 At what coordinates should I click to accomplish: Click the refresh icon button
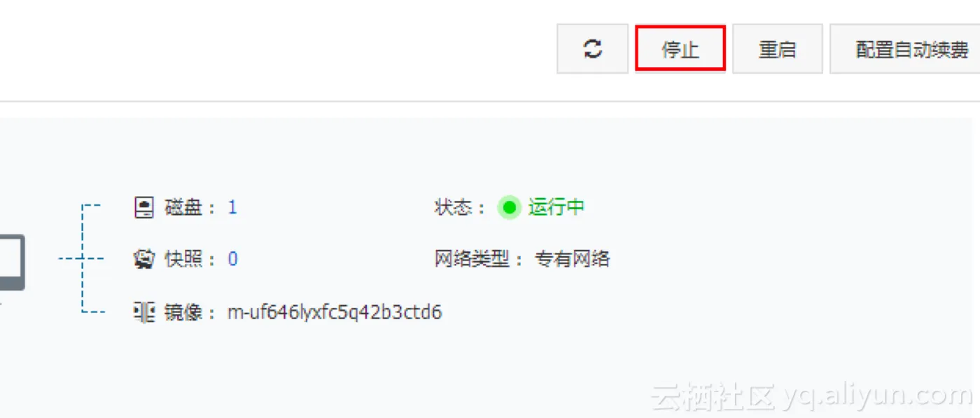pos(592,49)
